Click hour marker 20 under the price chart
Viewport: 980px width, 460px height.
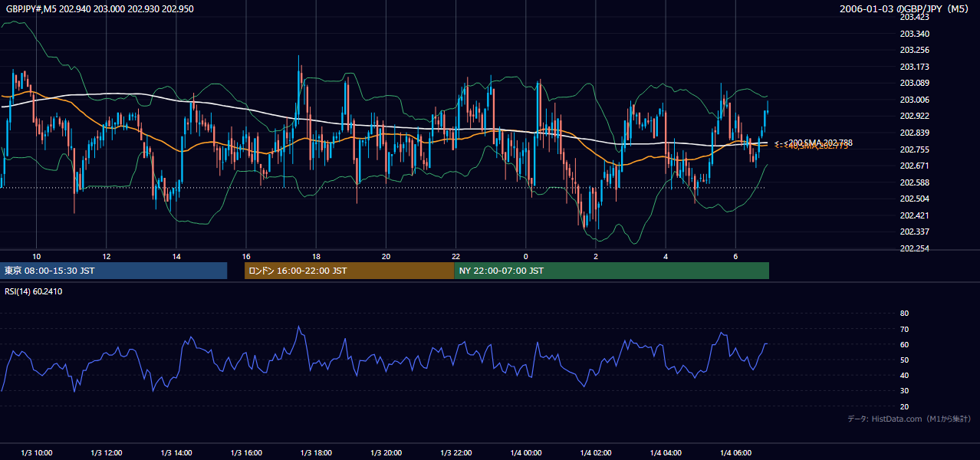click(386, 256)
